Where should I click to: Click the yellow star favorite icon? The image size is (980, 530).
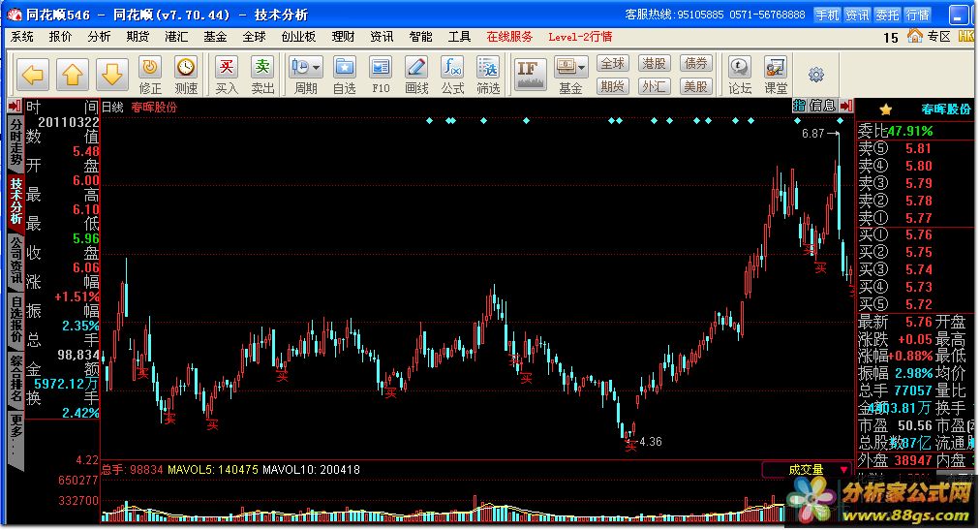click(x=886, y=110)
